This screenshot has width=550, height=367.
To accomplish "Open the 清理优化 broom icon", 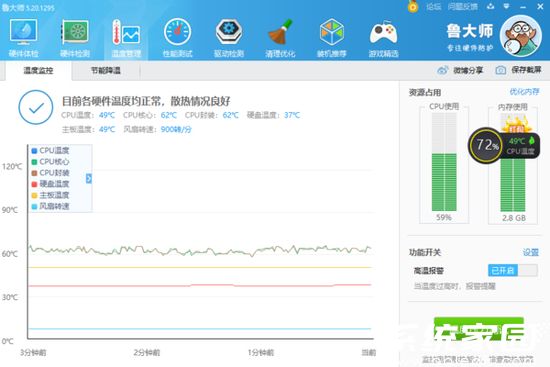I will [280, 38].
